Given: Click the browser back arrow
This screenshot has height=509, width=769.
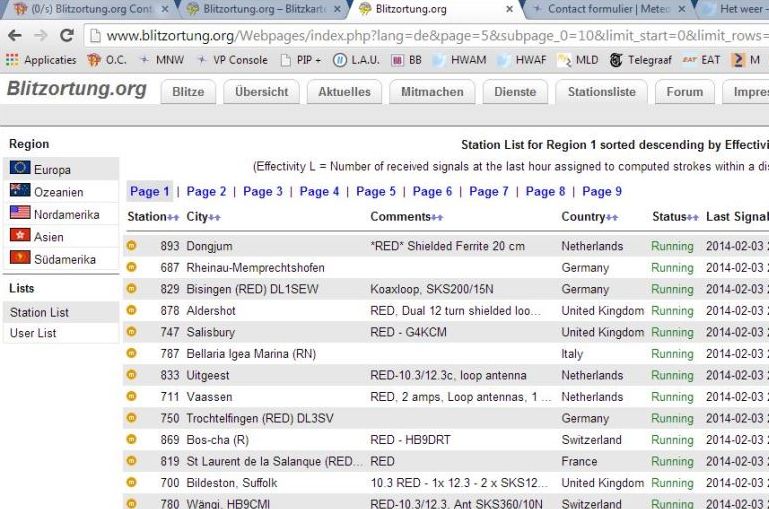Looking at the screenshot, I should pos(15,35).
